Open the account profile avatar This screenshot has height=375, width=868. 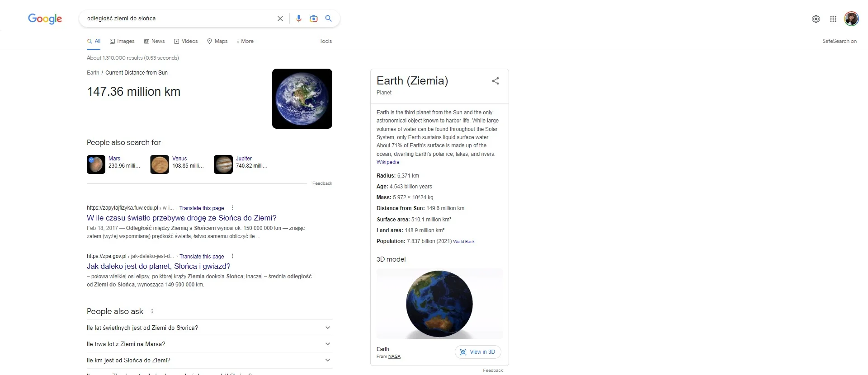tap(851, 19)
